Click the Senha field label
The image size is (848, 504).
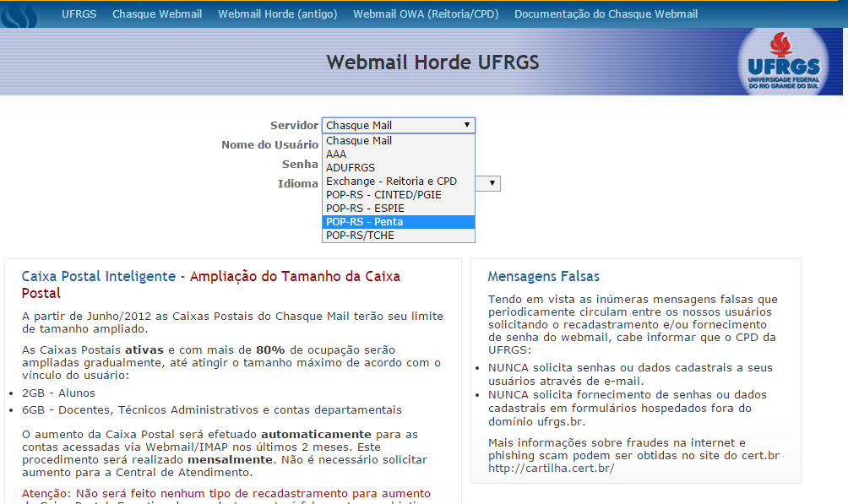pyautogui.click(x=300, y=165)
